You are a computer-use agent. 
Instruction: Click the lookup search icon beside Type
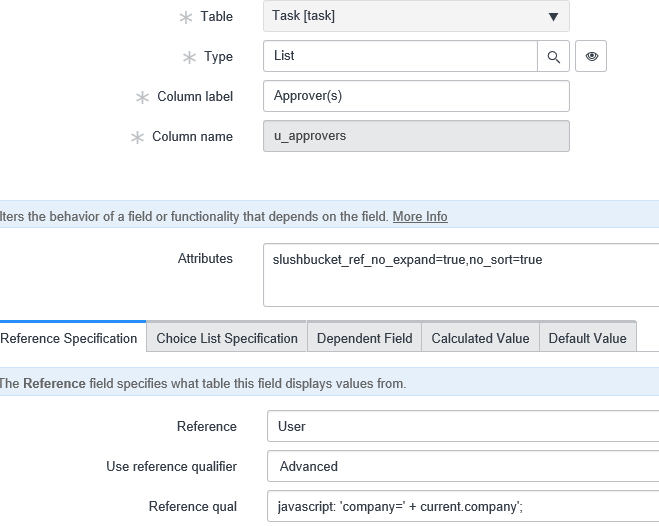[x=553, y=57]
